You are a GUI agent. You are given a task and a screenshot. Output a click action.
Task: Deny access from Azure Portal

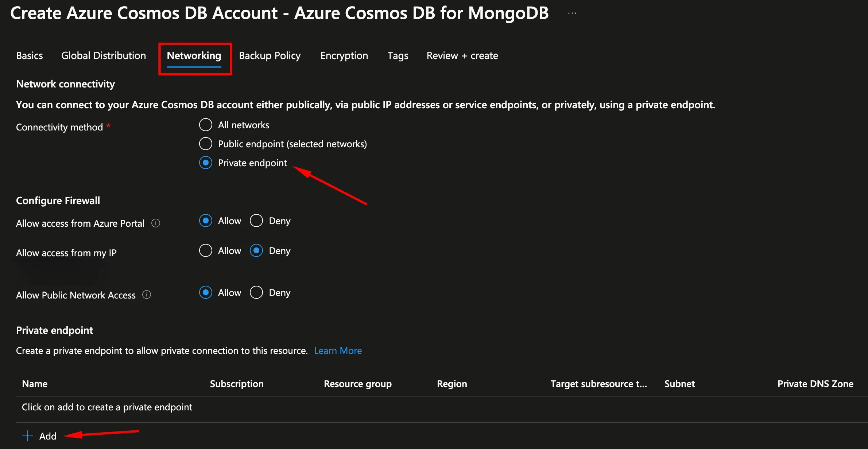[x=256, y=220]
